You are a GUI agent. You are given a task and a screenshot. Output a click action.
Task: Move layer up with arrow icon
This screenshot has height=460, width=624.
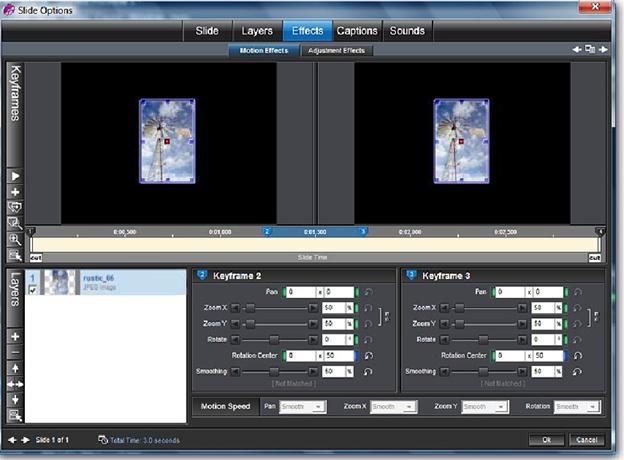coord(15,368)
